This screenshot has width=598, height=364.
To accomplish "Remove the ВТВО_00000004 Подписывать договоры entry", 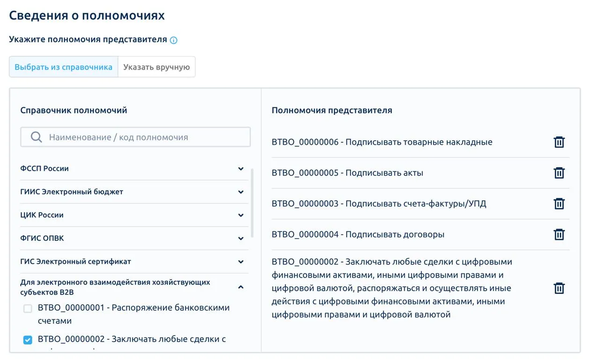I will [559, 235].
